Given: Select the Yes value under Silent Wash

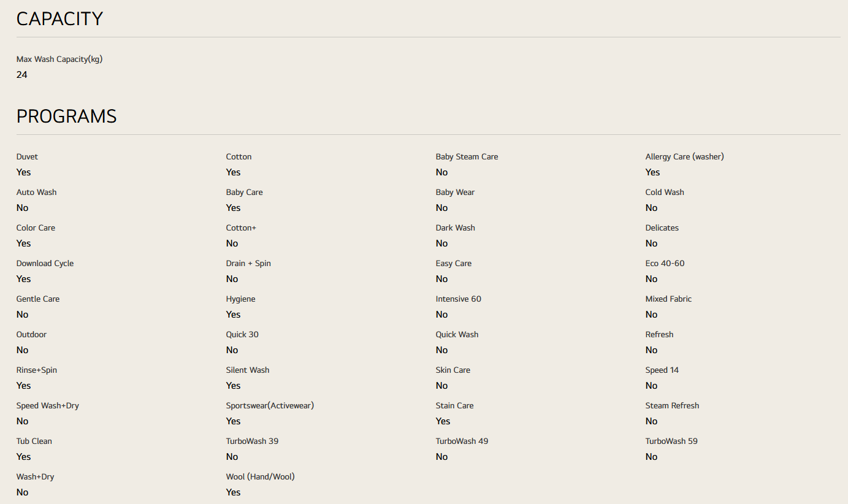Looking at the screenshot, I should [233, 386].
